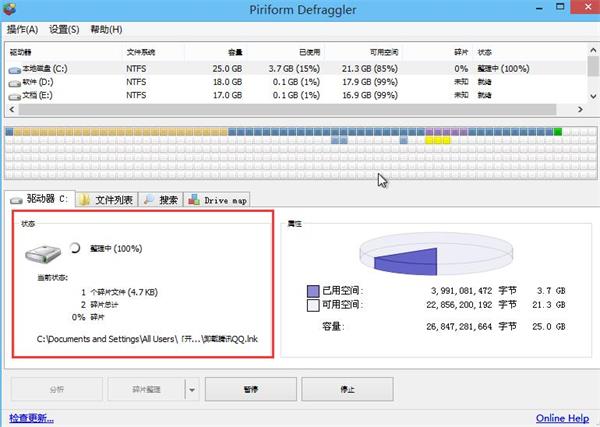600x427 pixels.
Task: Switch to the 驱动器 C: tab
Action: [x=40, y=199]
